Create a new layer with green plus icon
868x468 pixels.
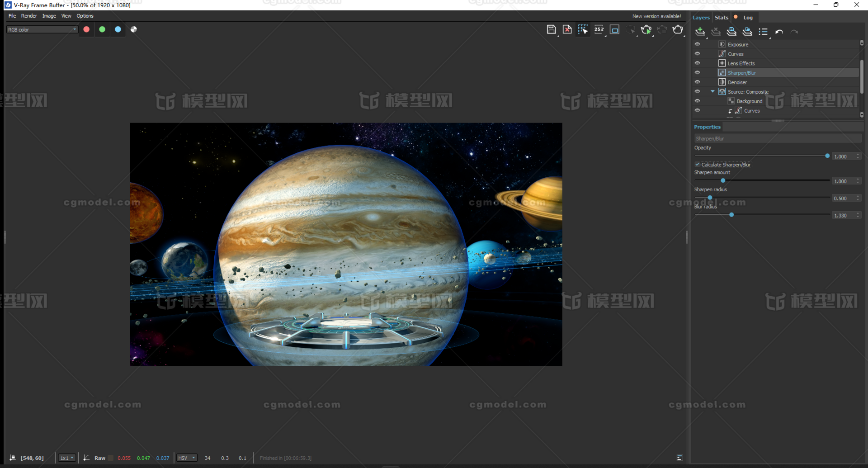click(x=700, y=32)
